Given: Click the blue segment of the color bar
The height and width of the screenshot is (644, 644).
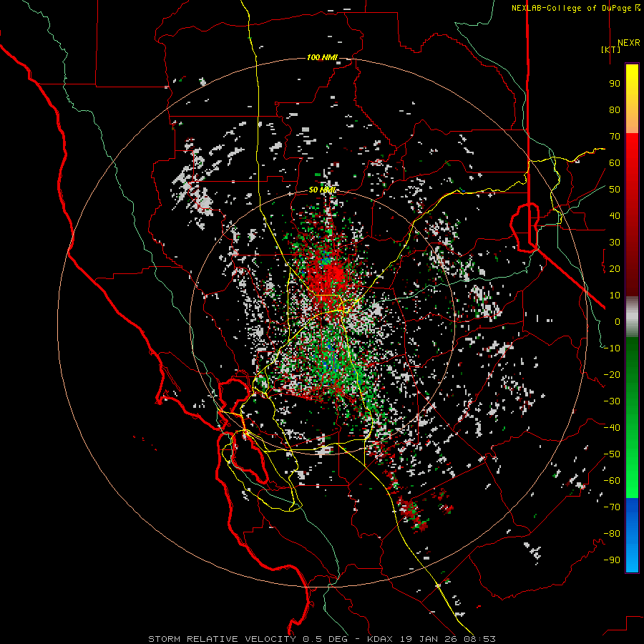Looking at the screenshot, I should pyautogui.click(x=632, y=535).
